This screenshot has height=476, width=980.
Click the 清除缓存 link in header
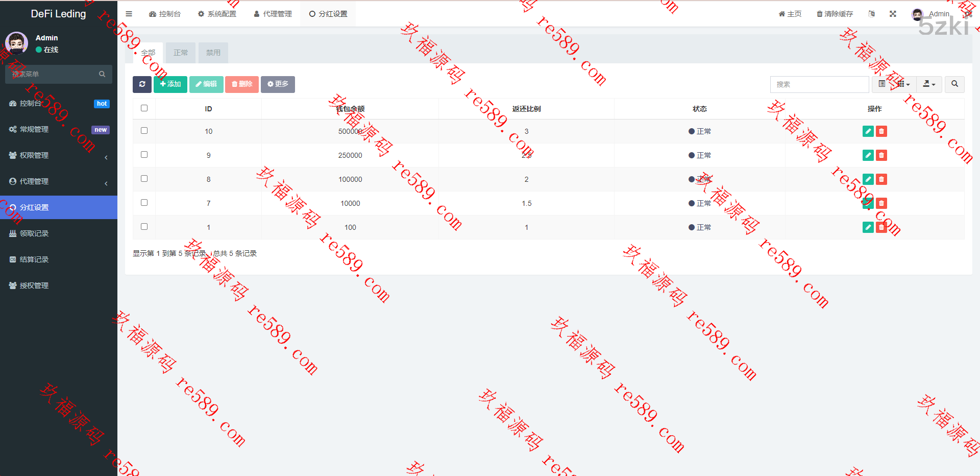tap(835, 14)
